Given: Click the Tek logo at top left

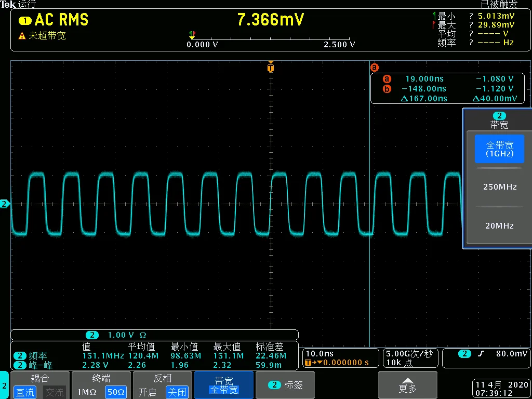Looking at the screenshot, I should 8,4.
